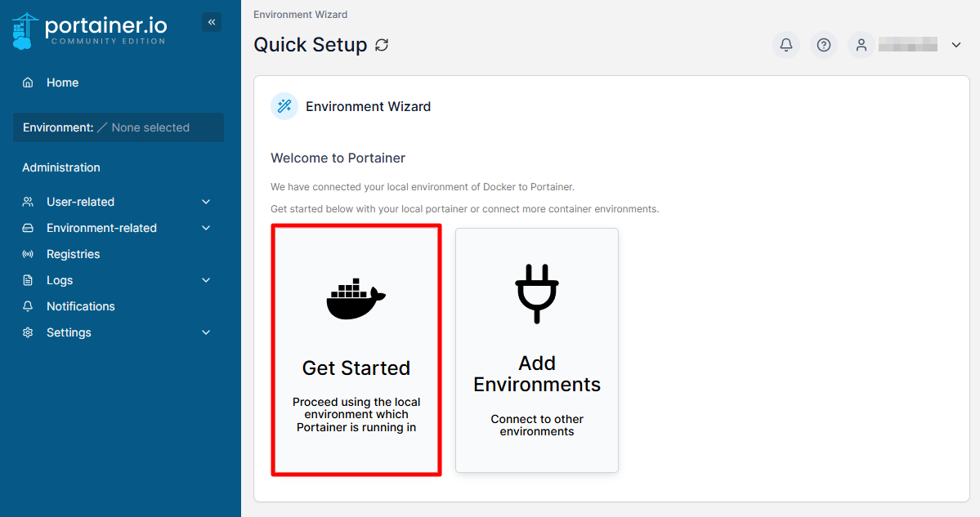
Task: Click the Notifications bell icon in sidebar
Action: (28, 306)
